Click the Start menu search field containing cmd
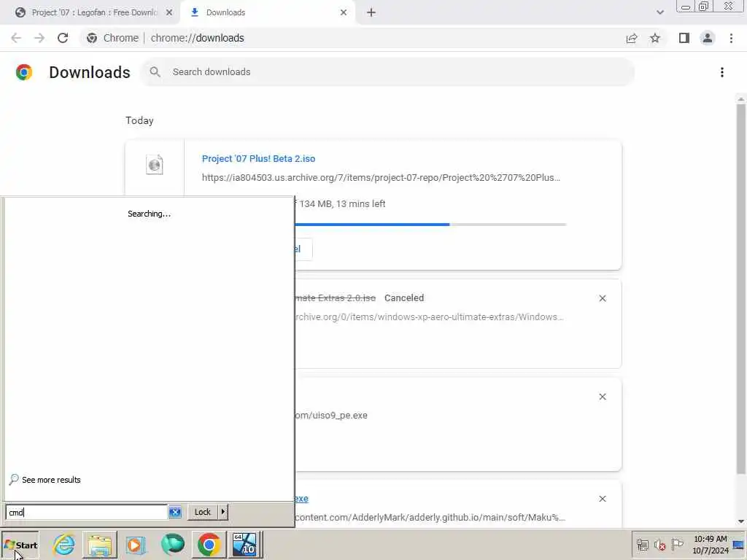Image resolution: width=747 pixels, height=560 pixels. [86, 513]
